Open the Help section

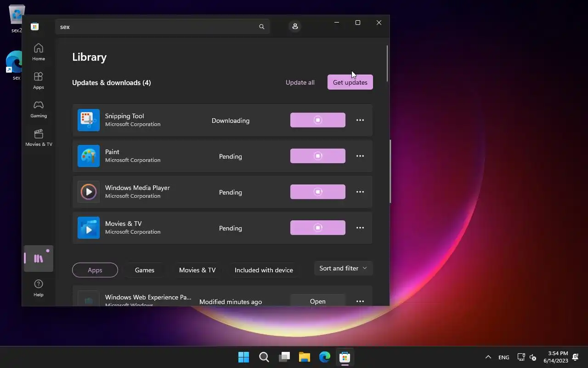tap(39, 288)
